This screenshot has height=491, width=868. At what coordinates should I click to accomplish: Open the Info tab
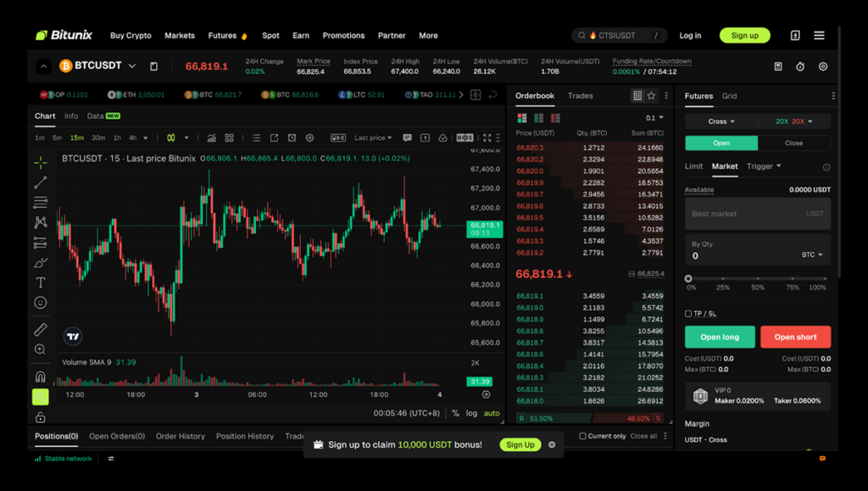pos(71,115)
